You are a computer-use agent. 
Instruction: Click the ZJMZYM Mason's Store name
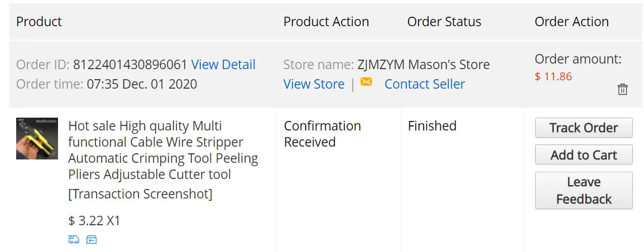pyautogui.click(x=423, y=65)
